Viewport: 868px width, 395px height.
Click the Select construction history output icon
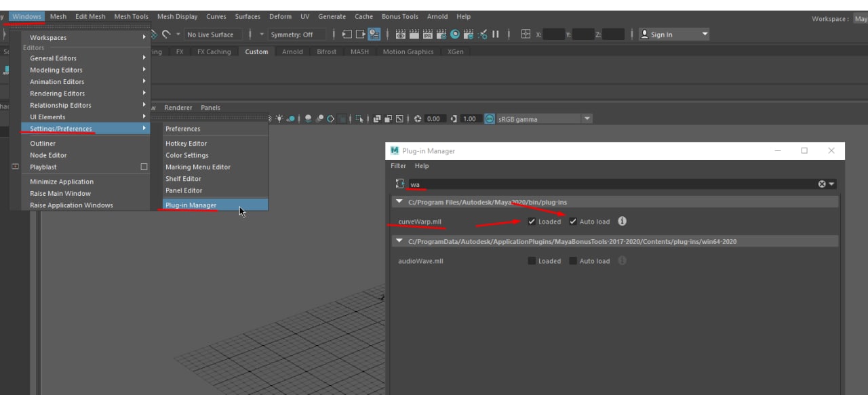click(x=361, y=35)
